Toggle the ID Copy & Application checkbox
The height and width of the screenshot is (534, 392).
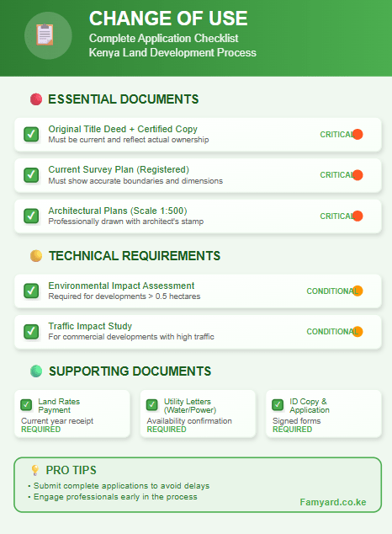tap(278, 405)
